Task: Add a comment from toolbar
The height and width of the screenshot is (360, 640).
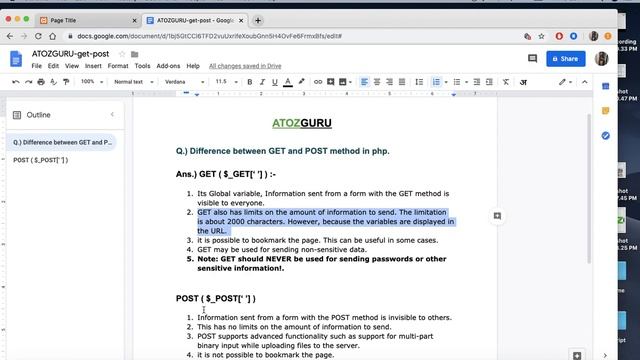Action: tap(331, 82)
